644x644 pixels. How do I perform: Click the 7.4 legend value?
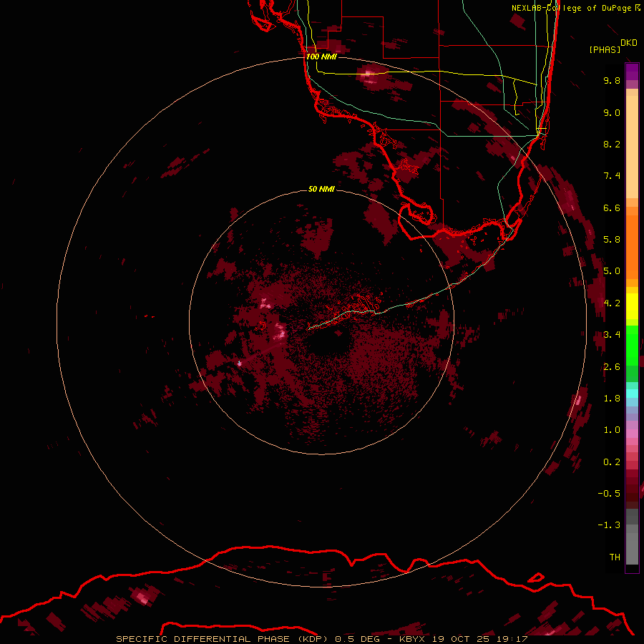coord(612,176)
